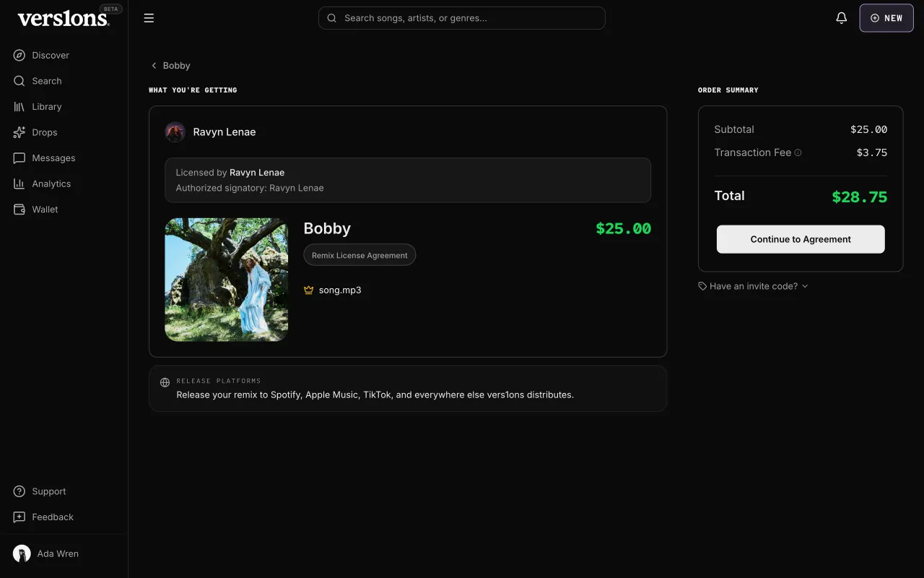Image resolution: width=924 pixels, height=578 pixels.
Task: Click the crown icon next to song.mp3
Action: (309, 290)
